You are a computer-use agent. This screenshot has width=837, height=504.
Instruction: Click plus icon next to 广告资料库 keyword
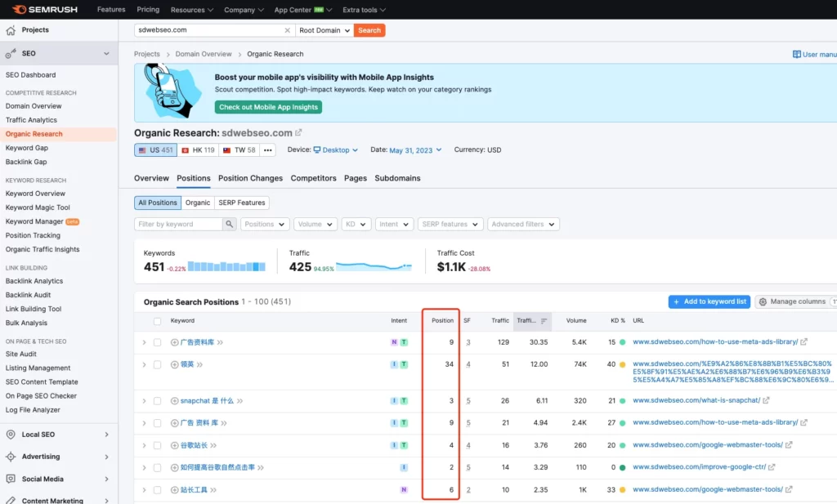click(175, 342)
